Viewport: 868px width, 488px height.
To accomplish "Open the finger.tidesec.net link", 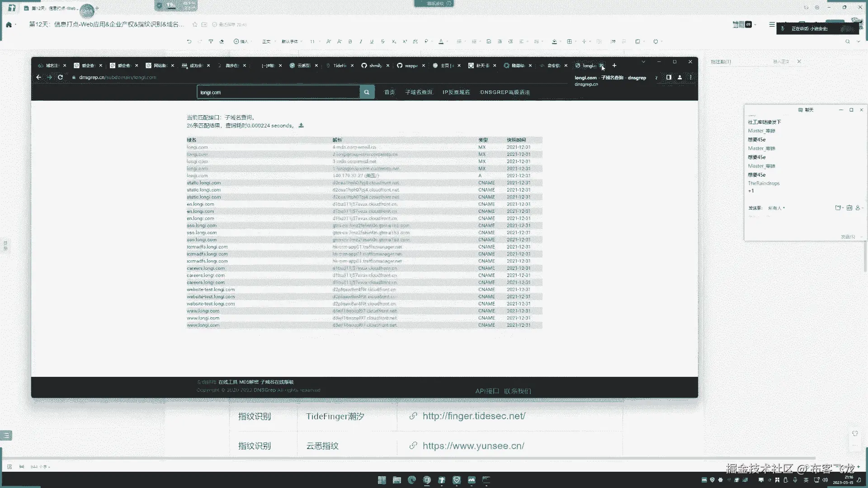I will tap(473, 416).
